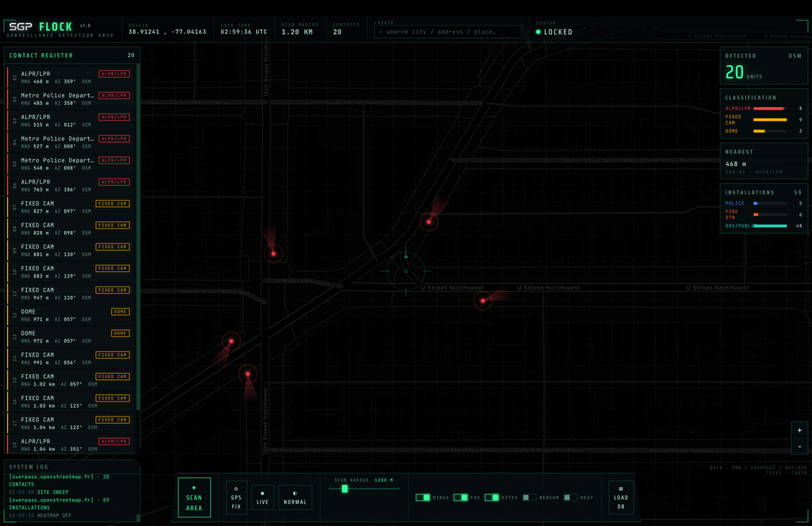This screenshot has height=526, width=812.
Task: Switch map style with the NORMAL button
Action: pos(295,497)
